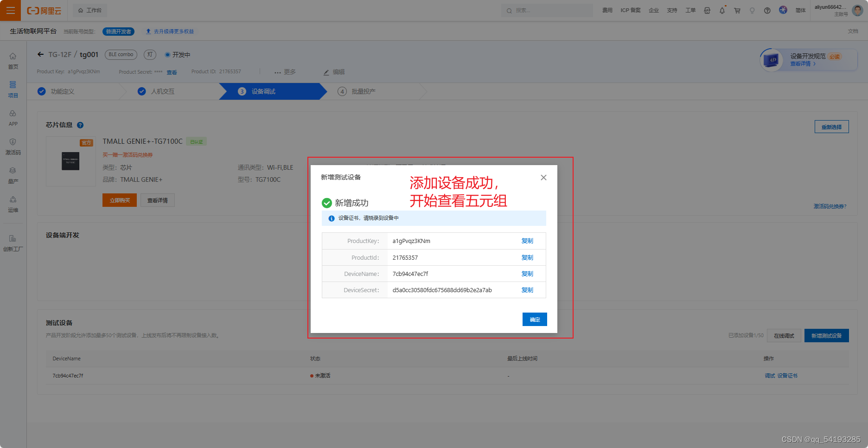Click 确定 to confirm the dialog
The image size is (868, 448).
(535, 319)
